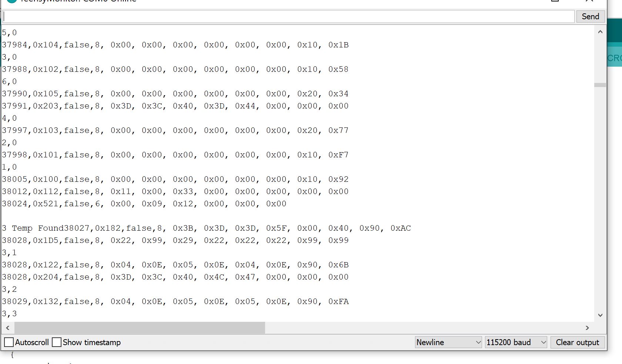Viewport: 622px width, 364px height.
Task: Click the Clear output button
Action: [x=577, y=342]
